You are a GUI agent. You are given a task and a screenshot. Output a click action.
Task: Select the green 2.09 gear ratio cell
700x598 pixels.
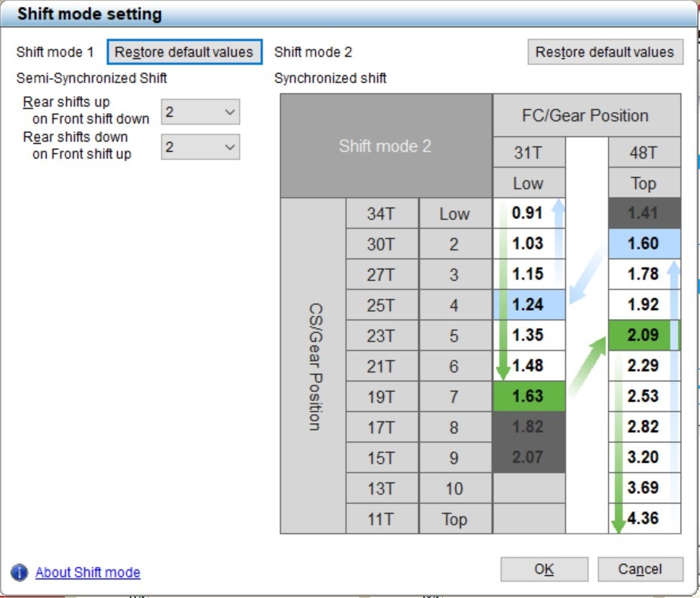point(643,335)
